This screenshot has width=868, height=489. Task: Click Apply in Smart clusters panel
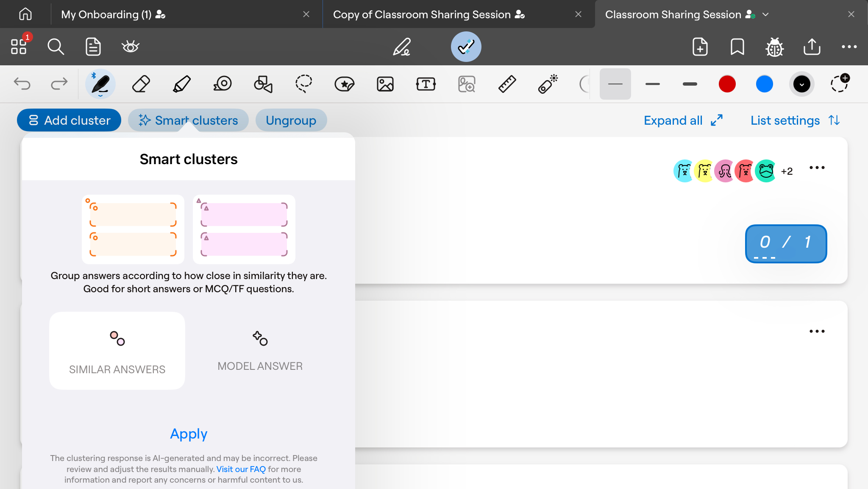pyautogui.click(x=189, y=433)
